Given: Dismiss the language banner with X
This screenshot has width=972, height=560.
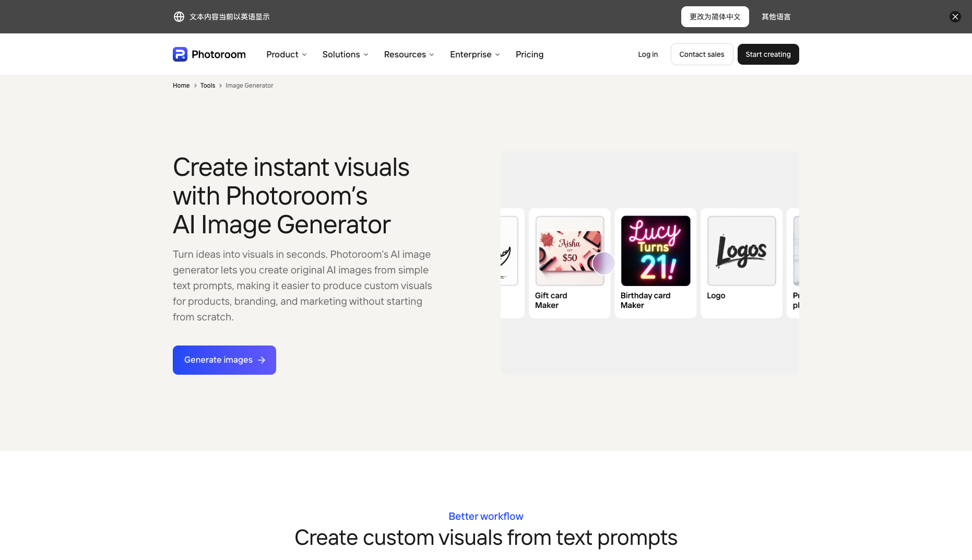Looking at the screenshot, I should (955, 17).
